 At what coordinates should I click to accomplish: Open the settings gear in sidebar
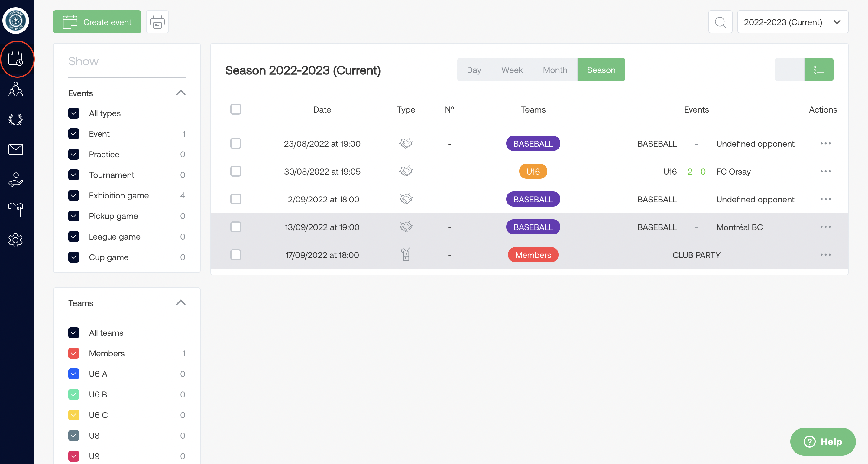point(15,240)
